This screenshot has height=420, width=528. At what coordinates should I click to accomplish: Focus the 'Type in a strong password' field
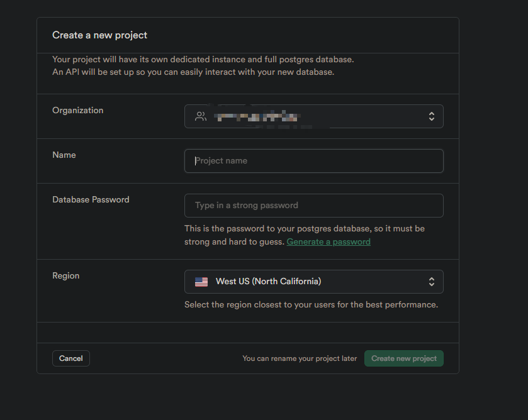click(313, 206)
